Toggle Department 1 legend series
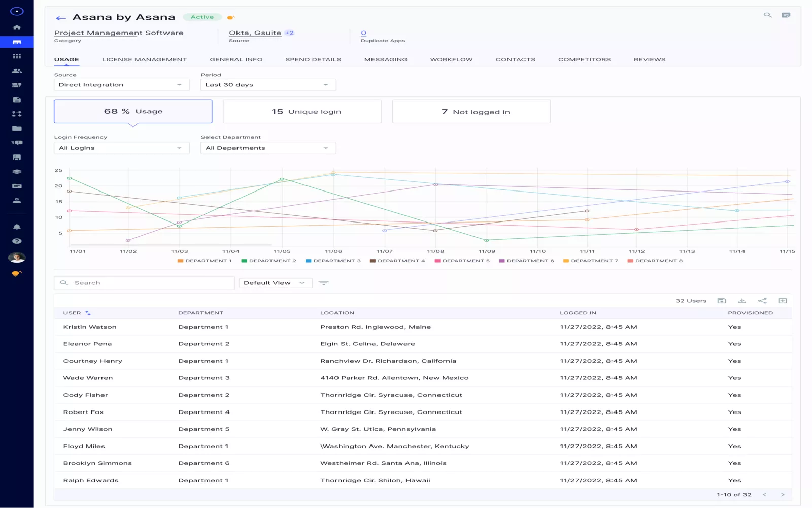 coord(205,261)
